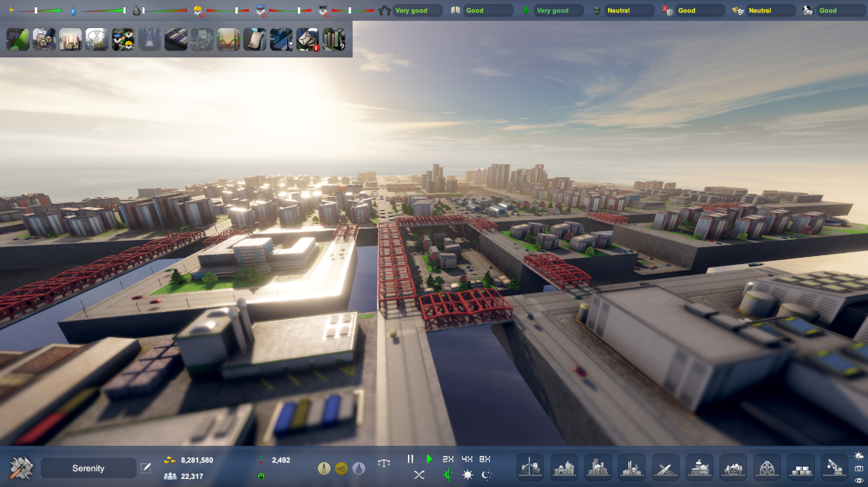Screen dimensions: 868x487
Task: Open the residential houses build menu
Action: click(564, 468)
